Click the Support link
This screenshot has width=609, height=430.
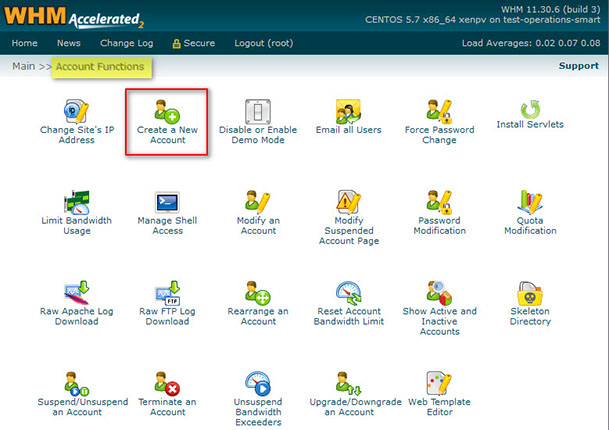click(578, 66)
